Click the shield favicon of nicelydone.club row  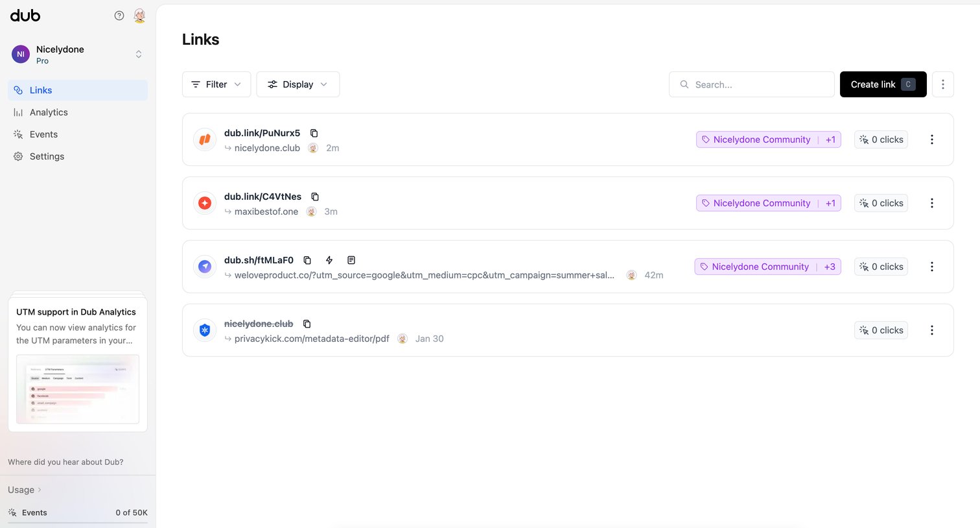coord(205,330)
